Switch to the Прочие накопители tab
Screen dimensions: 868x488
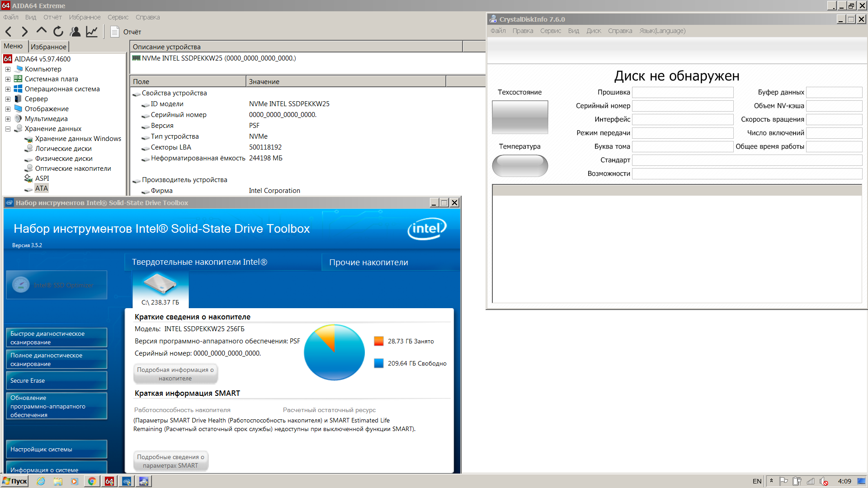pos(368,263)
